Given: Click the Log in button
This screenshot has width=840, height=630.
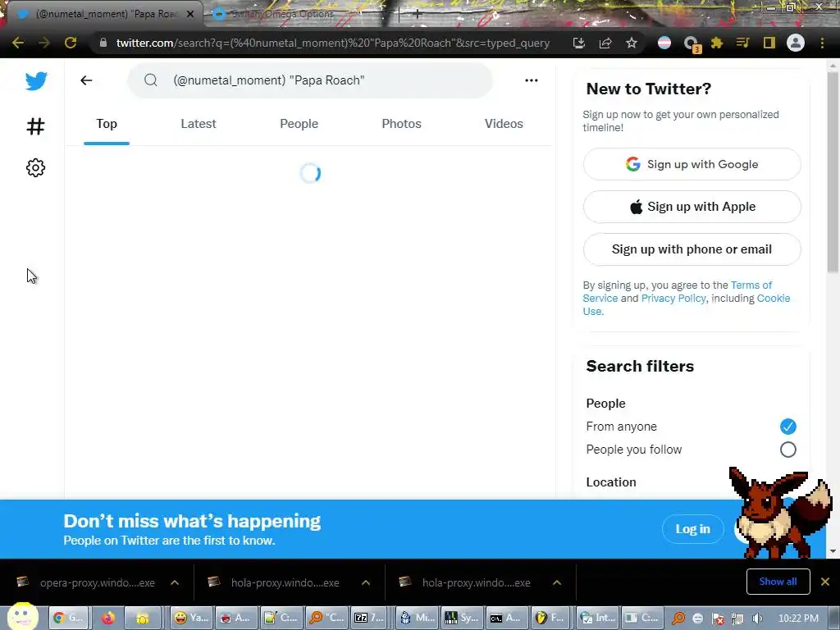Looking at the screenshot, I should point(692,529).
